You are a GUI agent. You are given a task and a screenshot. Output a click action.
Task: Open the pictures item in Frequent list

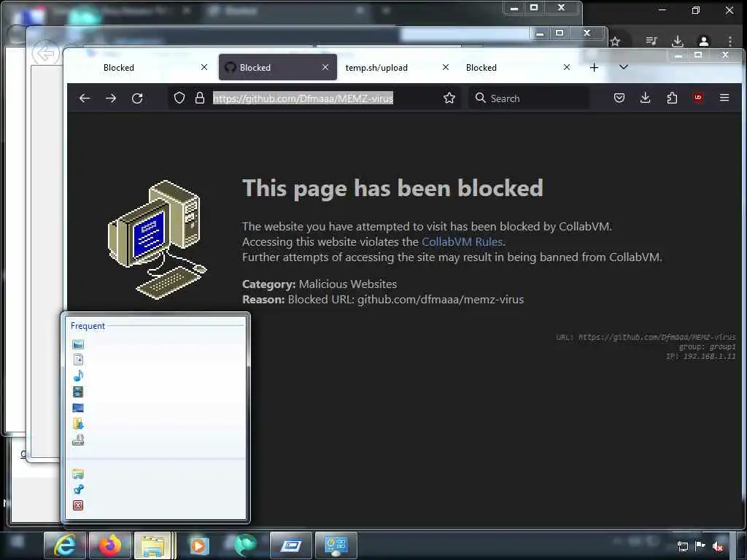coord(78,344)
